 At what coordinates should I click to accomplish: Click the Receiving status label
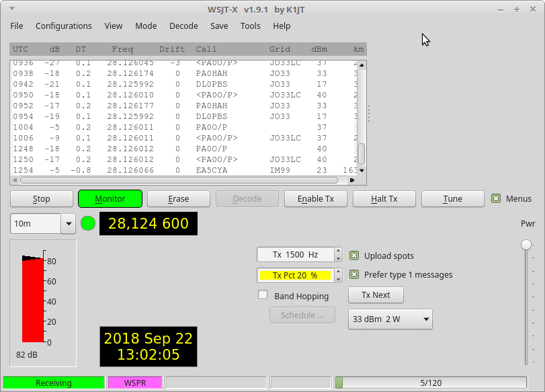tap(54, 383)
